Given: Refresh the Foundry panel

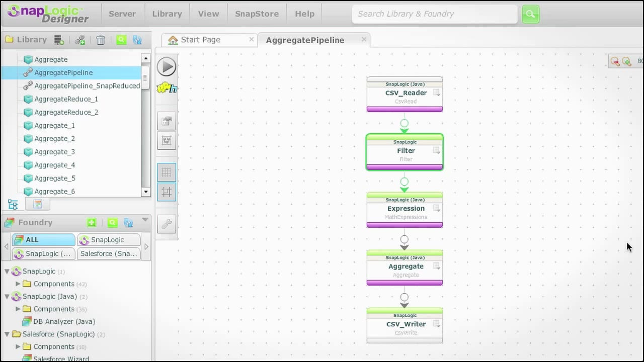Looking at the screenshot, I should pos(128,222).
